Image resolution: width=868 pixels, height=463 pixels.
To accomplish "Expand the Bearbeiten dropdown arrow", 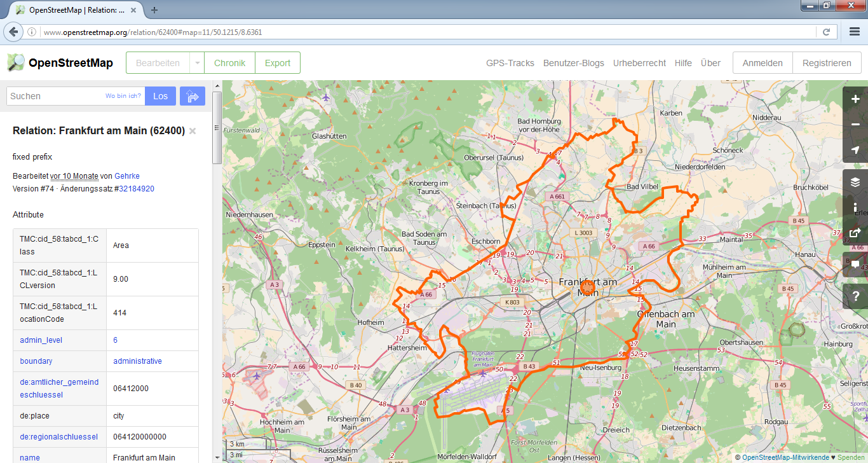I will pos(197,63).
